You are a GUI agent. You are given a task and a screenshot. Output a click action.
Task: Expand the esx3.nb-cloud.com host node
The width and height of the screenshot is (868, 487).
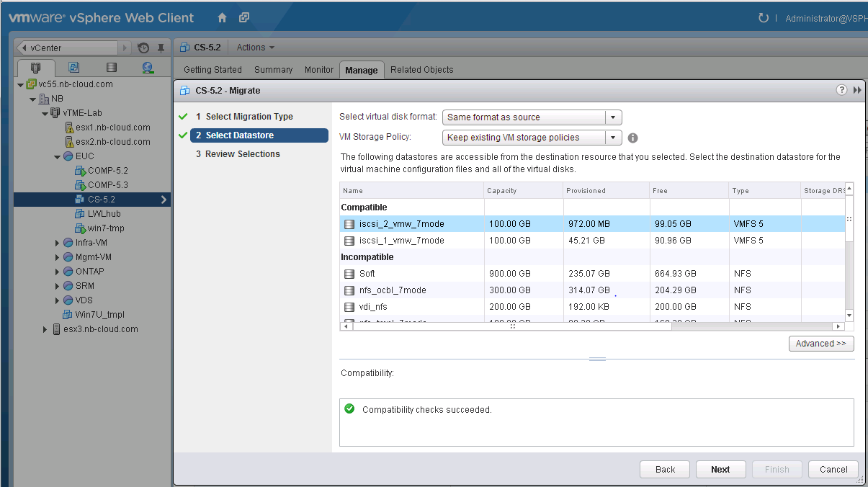coord(45,329)
